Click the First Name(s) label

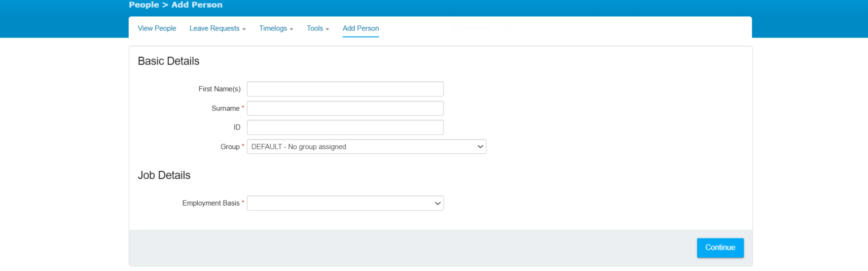coord(219,89)
